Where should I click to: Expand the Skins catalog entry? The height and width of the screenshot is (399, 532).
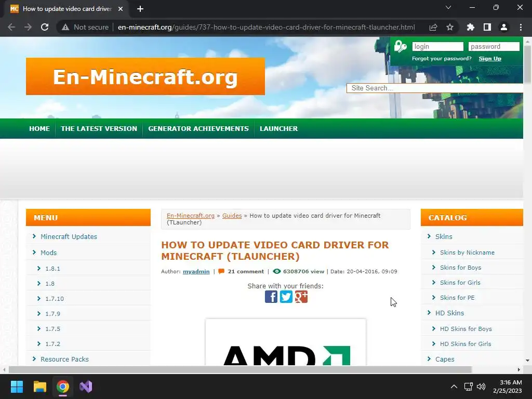444,236
